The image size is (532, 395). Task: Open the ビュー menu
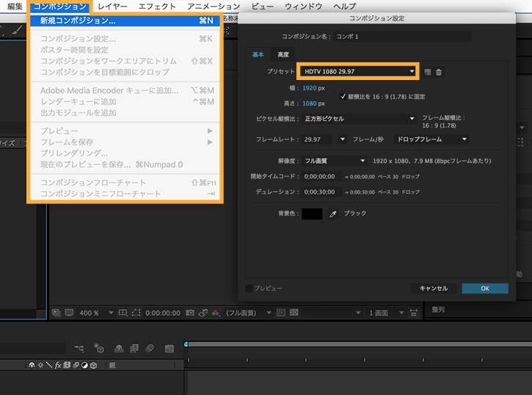tap(262, 7)
